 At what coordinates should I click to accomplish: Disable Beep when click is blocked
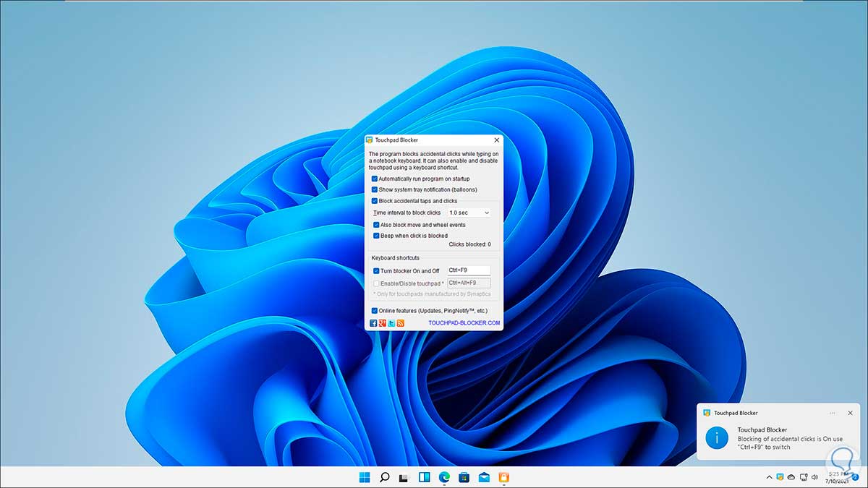coord(376,236)
